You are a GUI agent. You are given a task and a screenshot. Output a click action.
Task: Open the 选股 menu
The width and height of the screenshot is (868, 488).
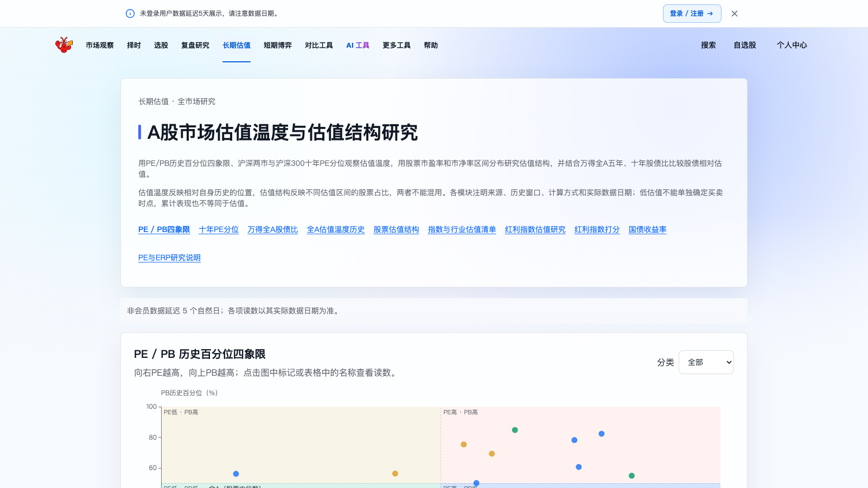161,46
